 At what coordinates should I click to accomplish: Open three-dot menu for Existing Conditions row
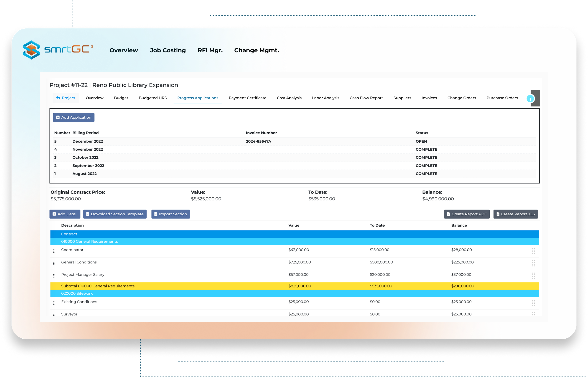[54, 303]
